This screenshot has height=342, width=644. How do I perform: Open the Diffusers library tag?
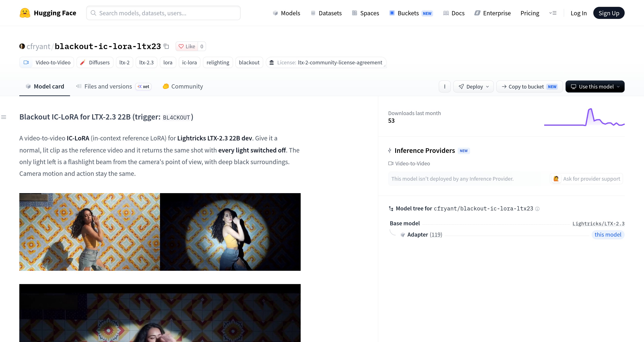coord(95,63)
